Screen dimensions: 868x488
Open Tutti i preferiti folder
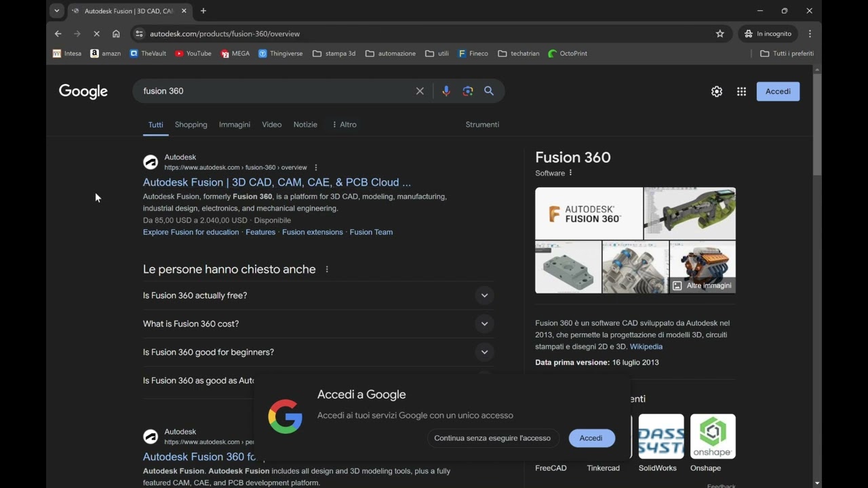787,54
